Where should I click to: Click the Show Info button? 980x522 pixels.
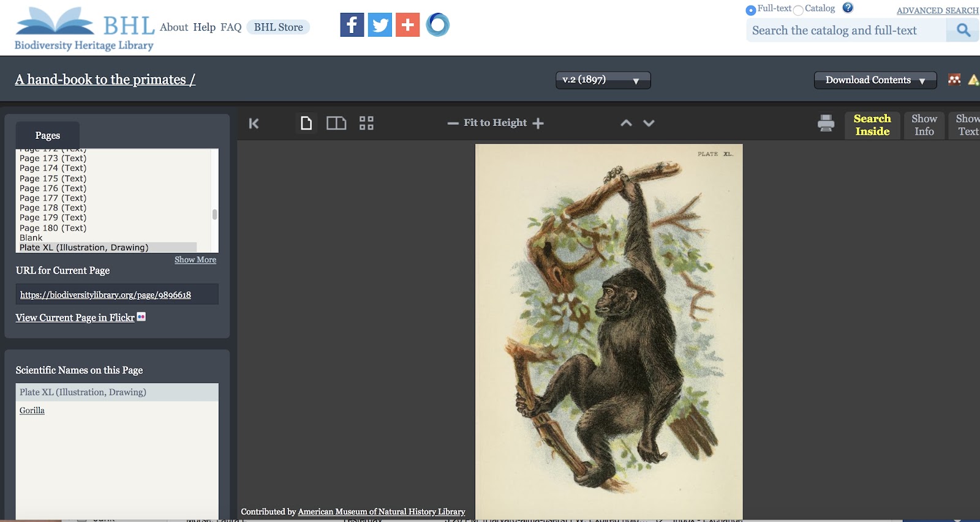[924, 125]
